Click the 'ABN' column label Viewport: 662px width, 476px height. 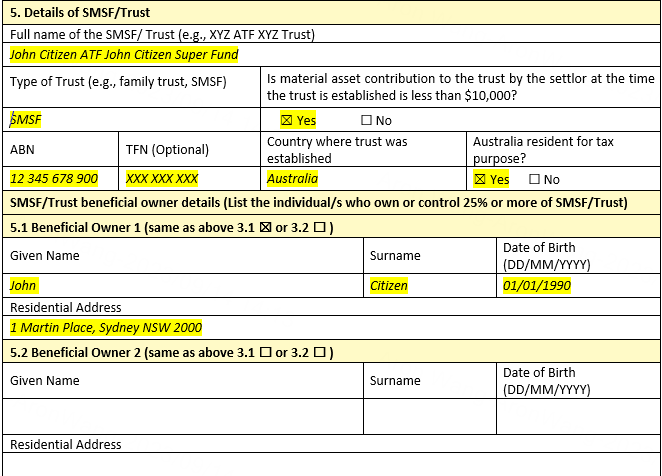pyautogui.click(x=22, y=150)
